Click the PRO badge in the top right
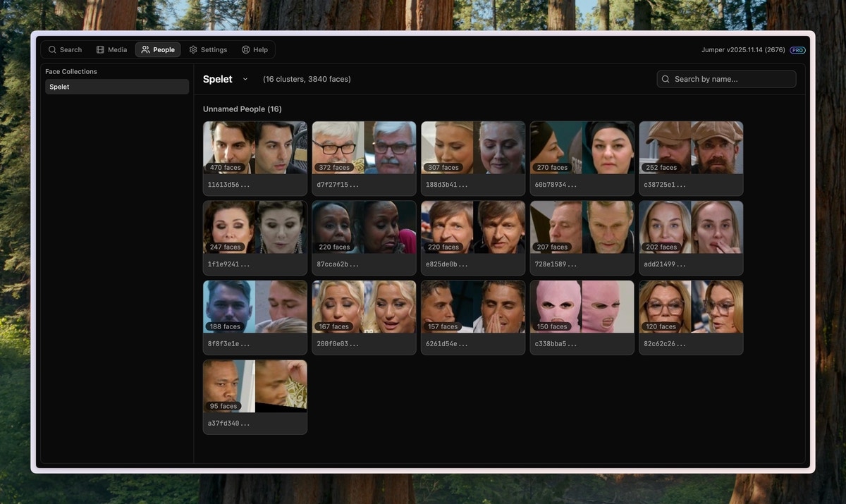The image size is (846, 504). point(796,49)
